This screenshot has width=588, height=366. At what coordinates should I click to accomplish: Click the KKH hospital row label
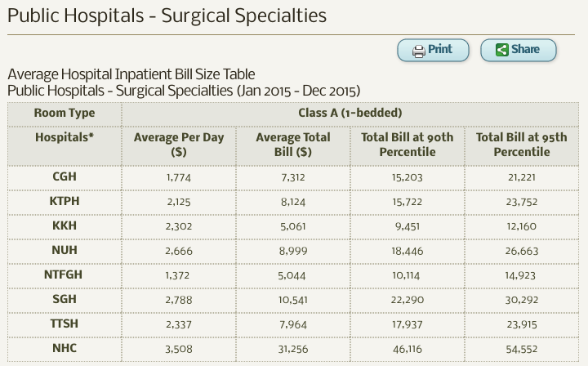pos(65,225)
